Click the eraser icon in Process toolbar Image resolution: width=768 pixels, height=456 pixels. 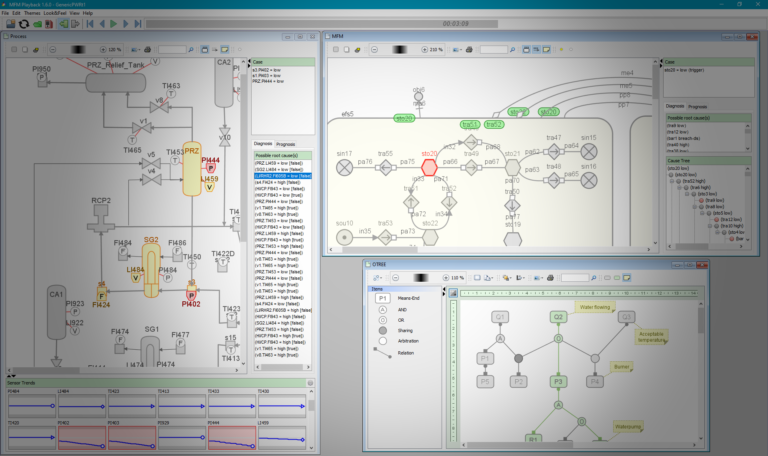36,49
